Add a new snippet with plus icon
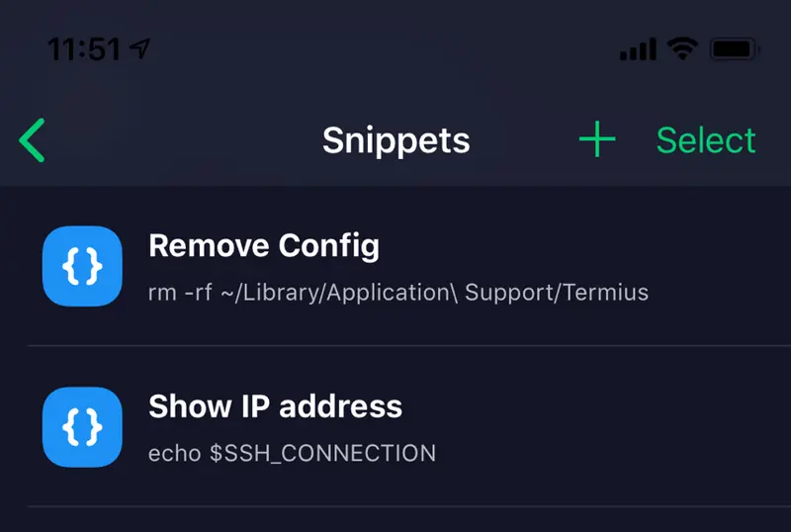Image resolution: width=791 pixels, height=532 pixels. [x=597, y=139]
